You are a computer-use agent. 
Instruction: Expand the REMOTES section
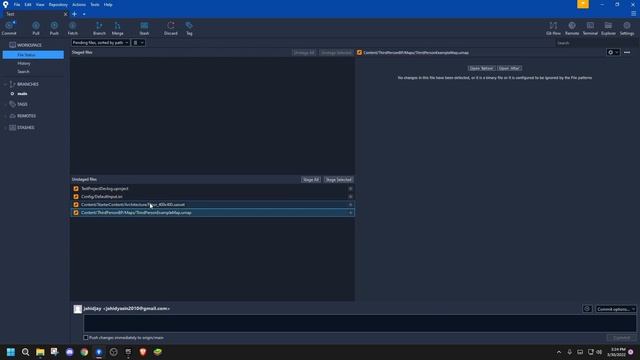tap(6, 116)
